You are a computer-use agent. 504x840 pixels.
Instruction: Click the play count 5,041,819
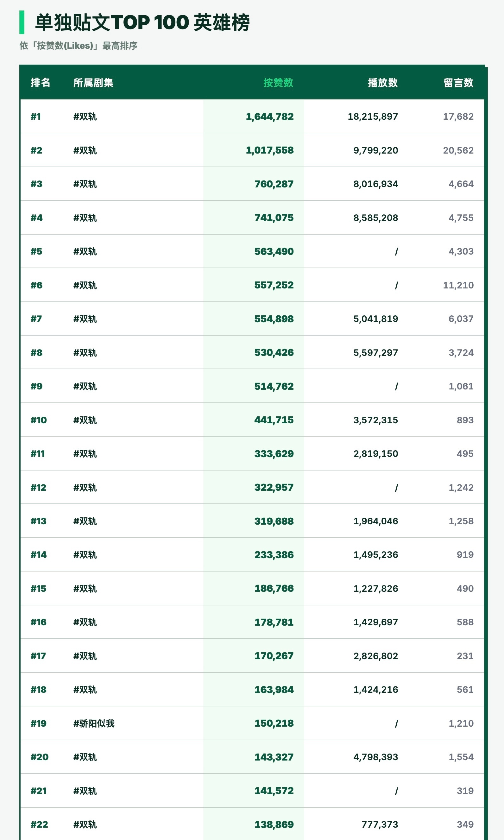coord(375,319)
